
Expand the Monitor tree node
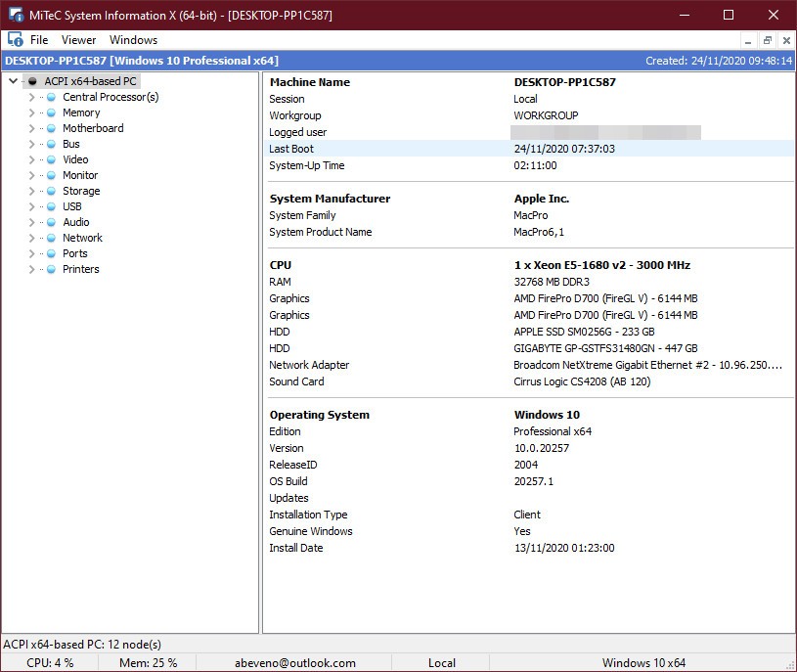click(x=31, y=175)
